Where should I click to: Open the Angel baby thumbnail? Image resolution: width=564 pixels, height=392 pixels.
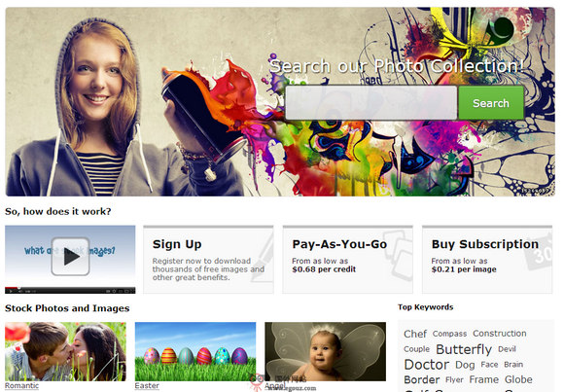coord(325,351)
